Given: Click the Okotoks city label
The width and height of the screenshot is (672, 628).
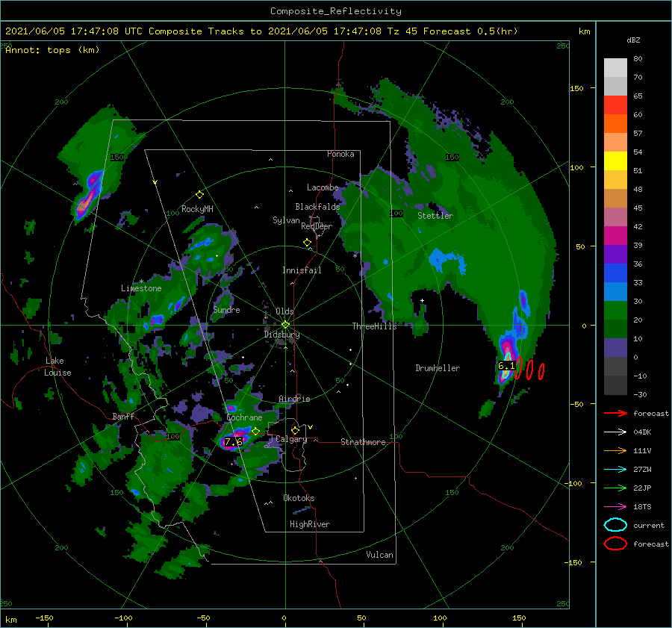Looking at the screenshot, I should 299,498.
